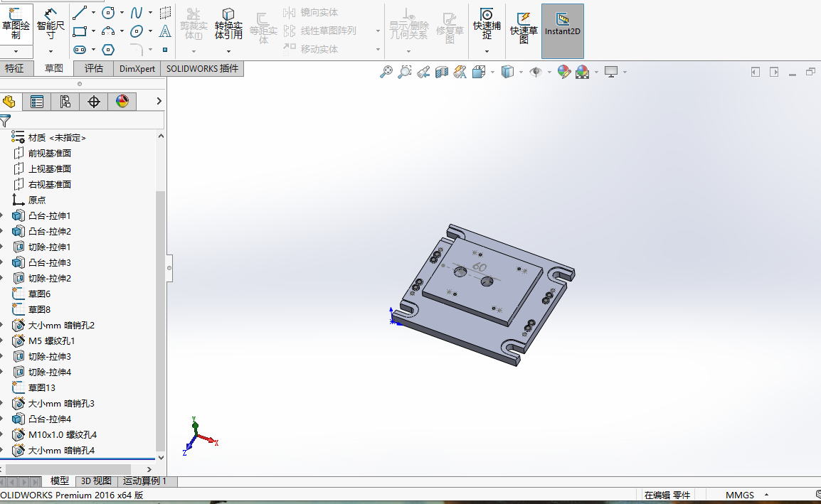Open MMGS unit system in status bar

740,495
